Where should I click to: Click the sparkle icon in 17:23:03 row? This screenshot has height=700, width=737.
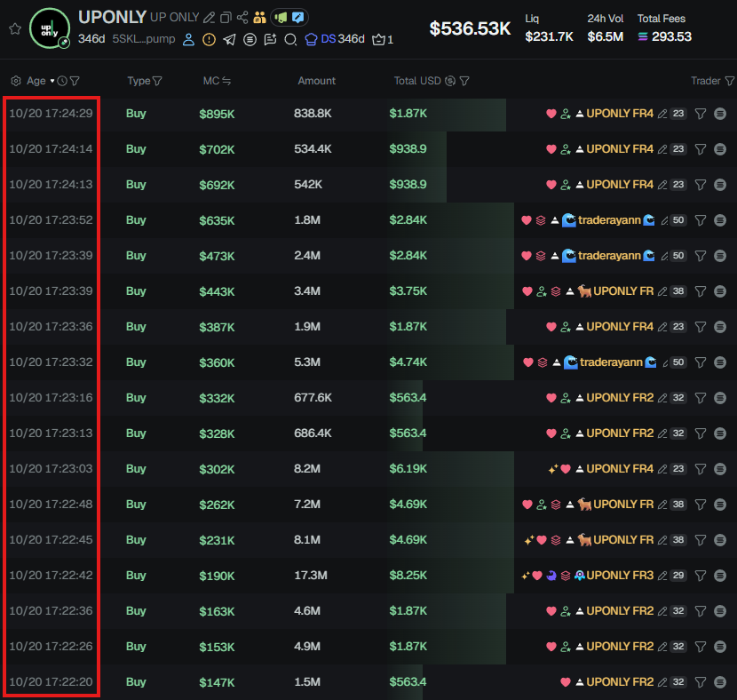(x=553, y=469)
